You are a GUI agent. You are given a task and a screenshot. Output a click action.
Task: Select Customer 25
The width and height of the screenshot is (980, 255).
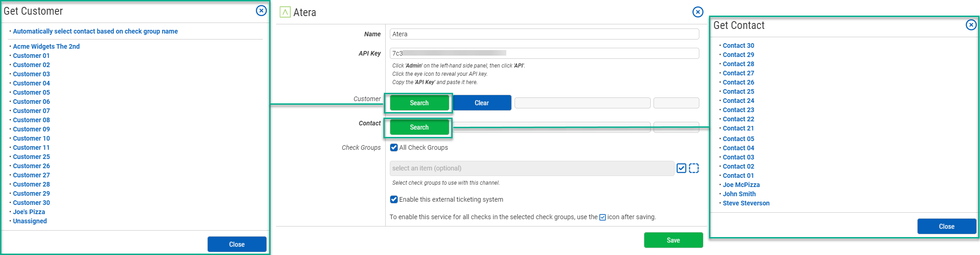[x=31, y=157]
